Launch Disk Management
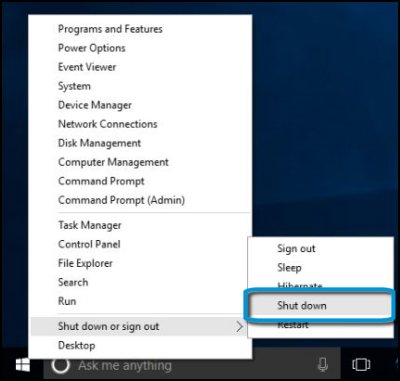 tap(140, 143)
